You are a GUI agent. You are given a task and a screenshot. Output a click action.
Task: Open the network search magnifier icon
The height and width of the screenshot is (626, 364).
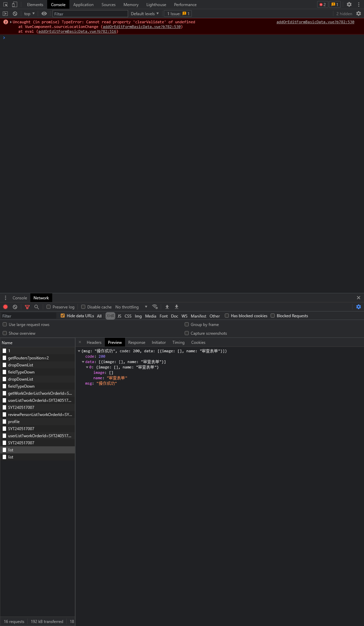(x=37, y=307)
